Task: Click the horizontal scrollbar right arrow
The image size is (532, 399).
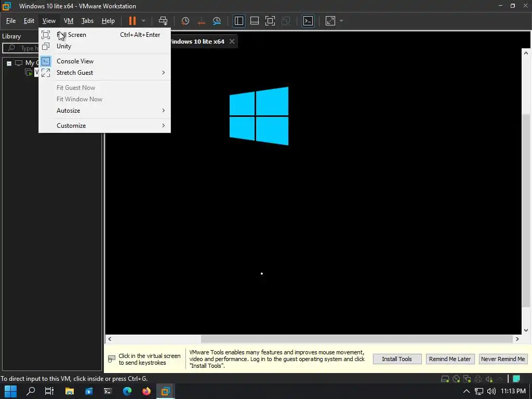Action: [517, 339]
